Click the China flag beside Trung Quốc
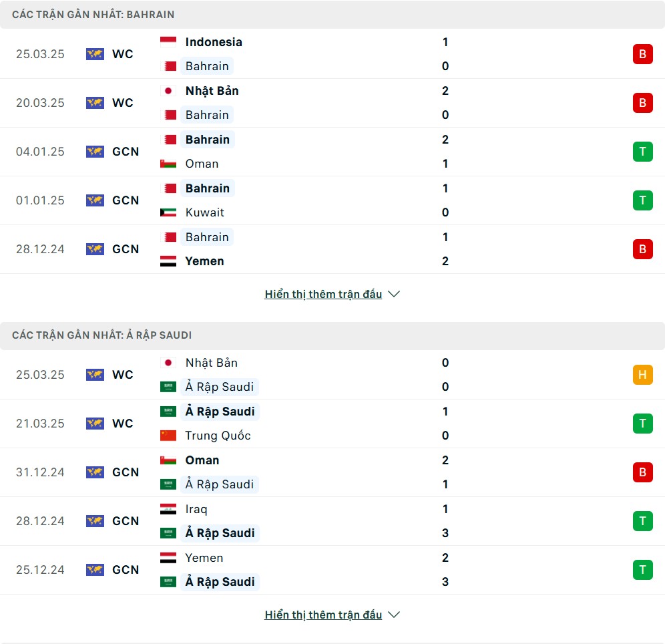The width and height of the screenshot is (665, 644). (168, 436)
